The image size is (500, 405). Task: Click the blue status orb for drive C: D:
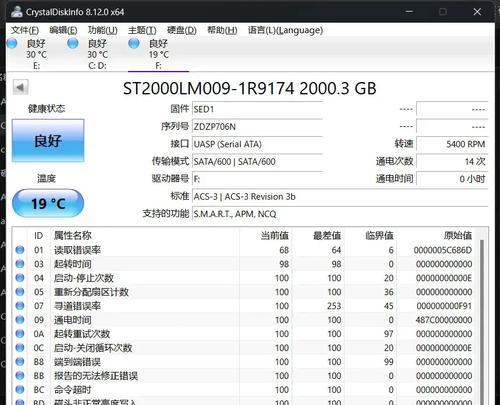click(x=73, y=43)
